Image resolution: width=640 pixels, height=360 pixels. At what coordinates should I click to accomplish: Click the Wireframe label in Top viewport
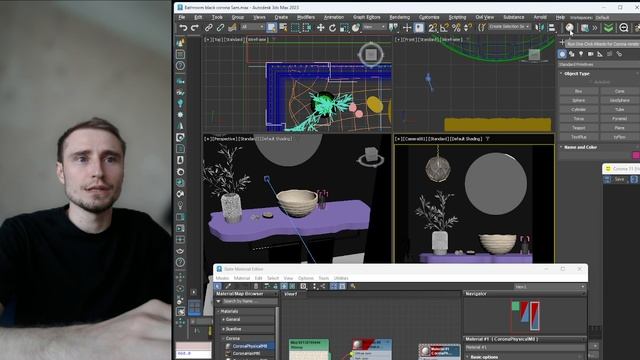click(x=257, y=40)
